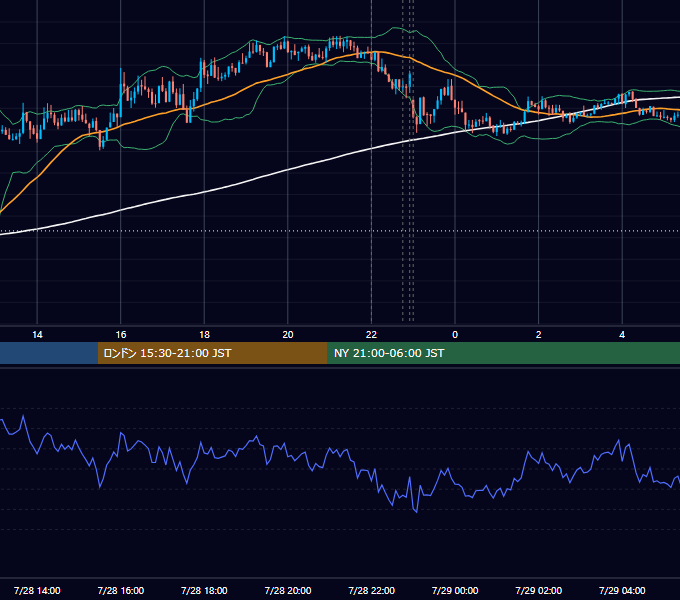Click the blue session bar before ロンドン

click(49, 353)
